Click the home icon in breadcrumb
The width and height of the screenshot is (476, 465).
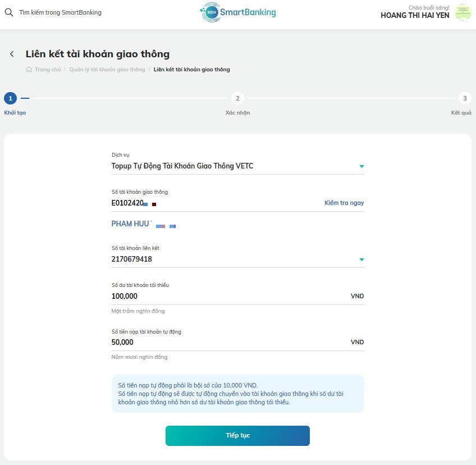[x=29, y=70]
